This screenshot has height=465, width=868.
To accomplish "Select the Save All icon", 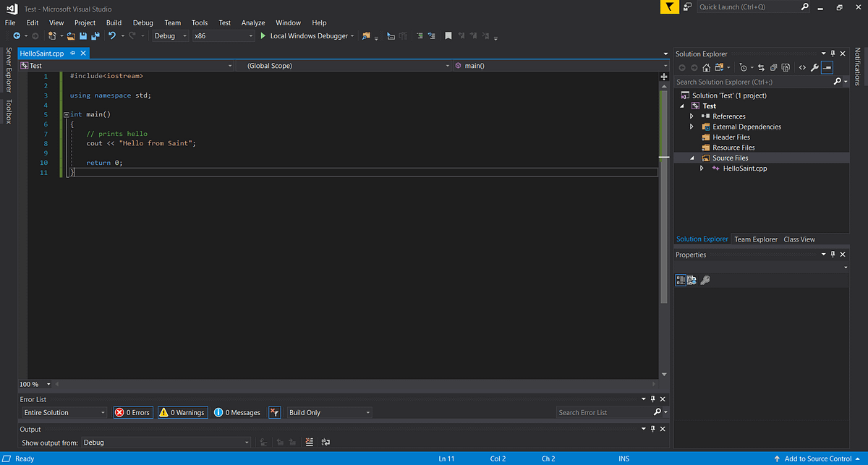I will point(95,35).
